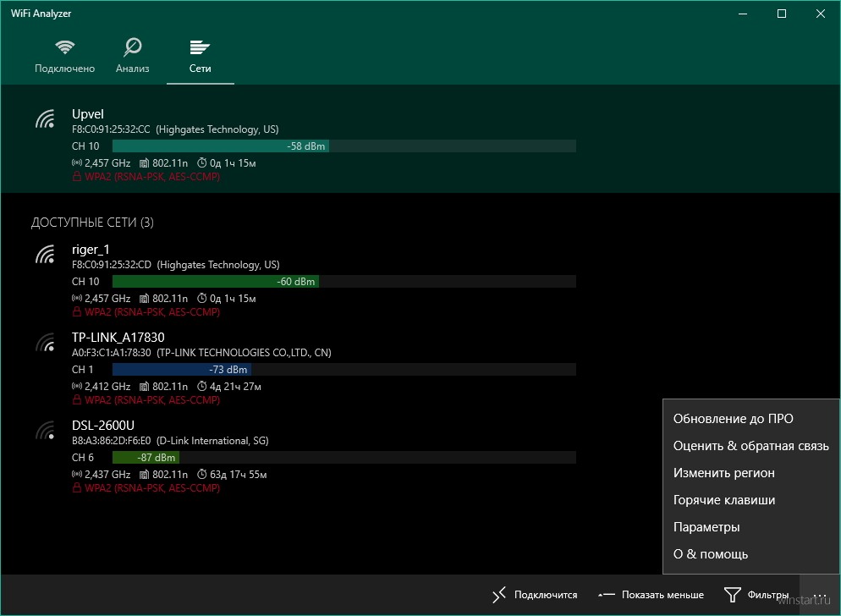Viewport: 841px width, 616px height.
Task: Click the DSL-2600U lock security icon
Action: 77,487
